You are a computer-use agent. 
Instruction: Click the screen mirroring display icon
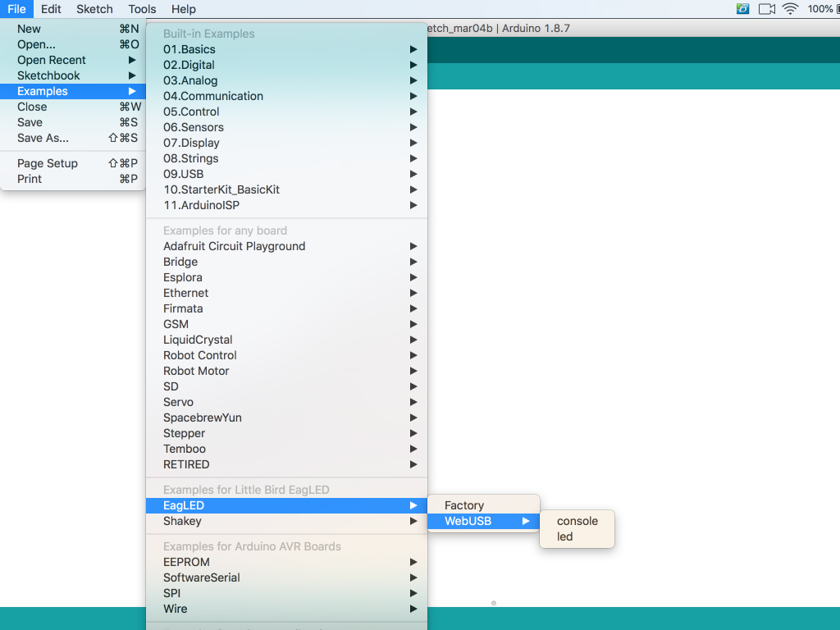[x=767, y=8]
